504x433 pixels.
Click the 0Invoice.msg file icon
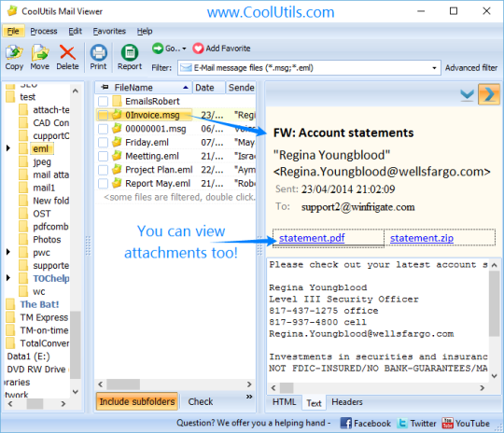tap(117, 115)
